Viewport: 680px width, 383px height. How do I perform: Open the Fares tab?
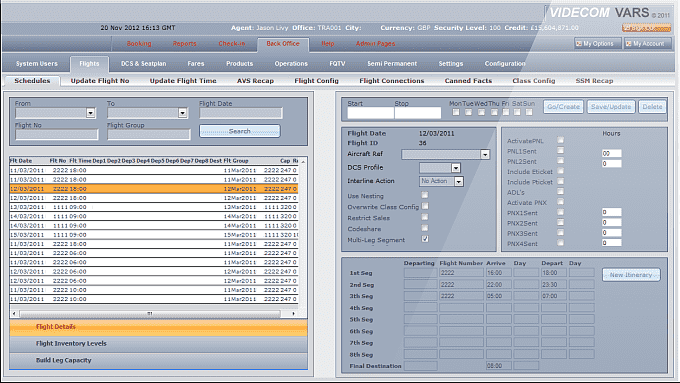point(196,64)
